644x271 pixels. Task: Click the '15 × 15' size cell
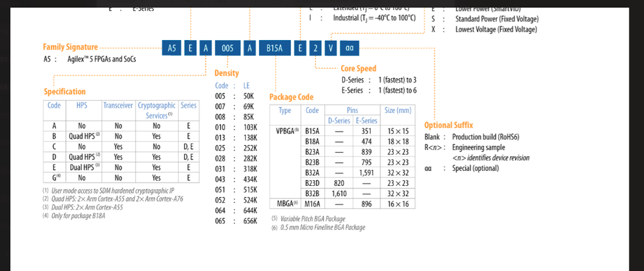398,131
